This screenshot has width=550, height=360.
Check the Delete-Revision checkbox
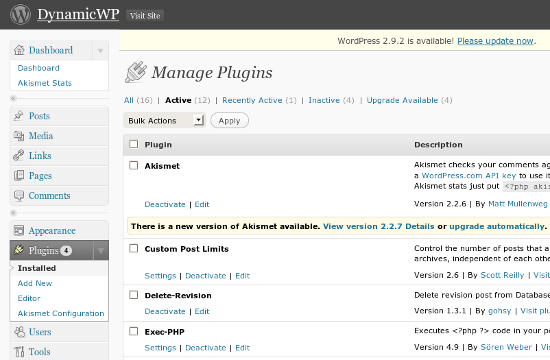click(134, 295)
